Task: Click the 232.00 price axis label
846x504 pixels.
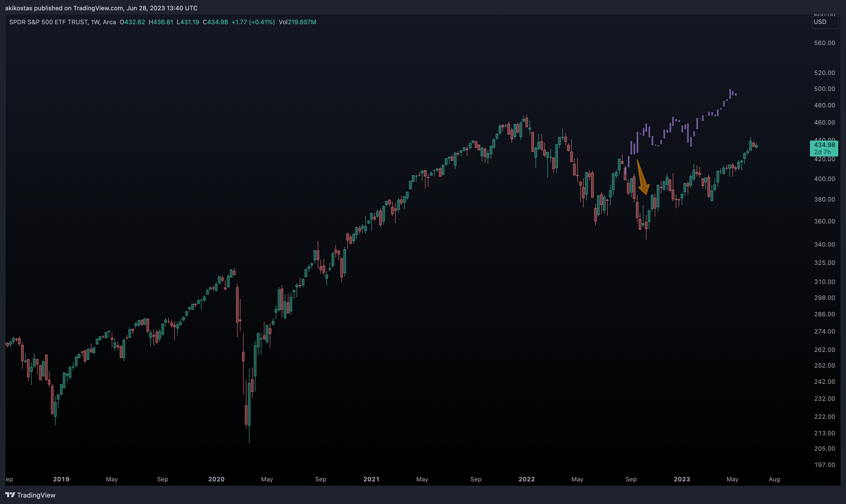Action: click(x=824, y=398)
